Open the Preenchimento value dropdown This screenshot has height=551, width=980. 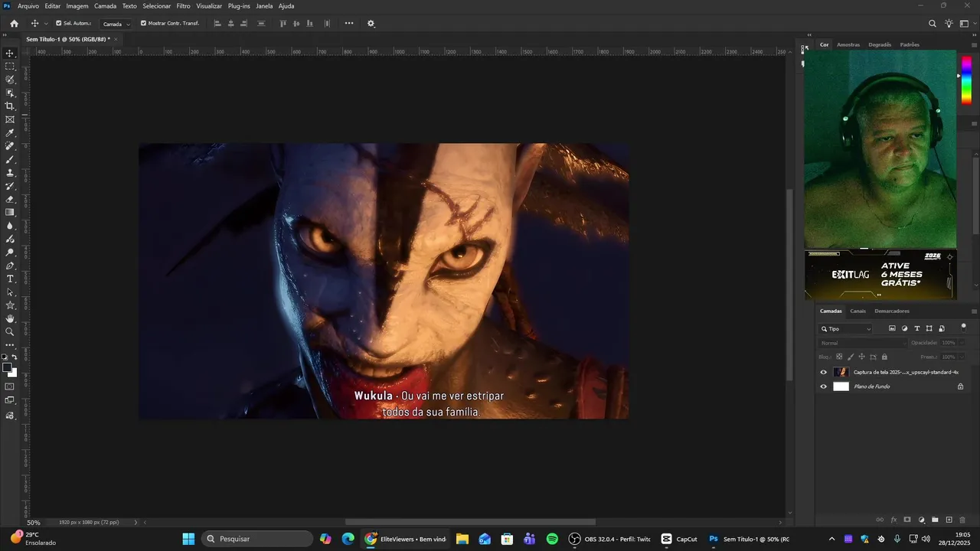pos(963,357)
